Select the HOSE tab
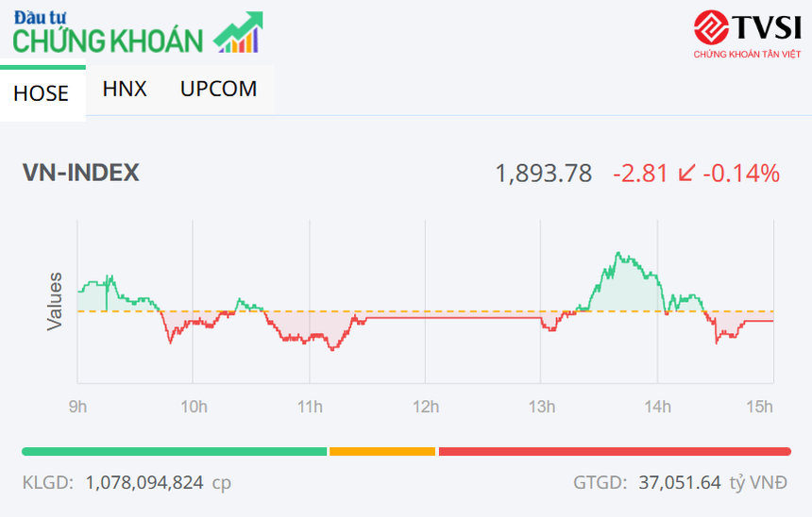 pyautogui.click(x=42, y=93)
